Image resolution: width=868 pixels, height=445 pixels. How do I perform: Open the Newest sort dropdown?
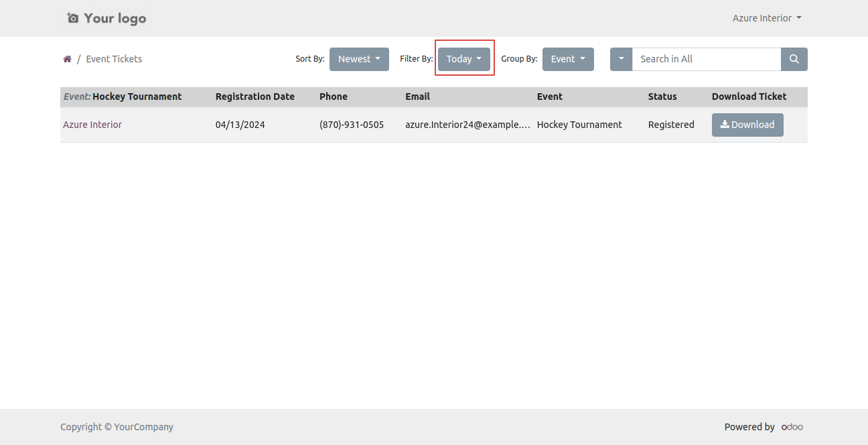[x=359, y=59]
